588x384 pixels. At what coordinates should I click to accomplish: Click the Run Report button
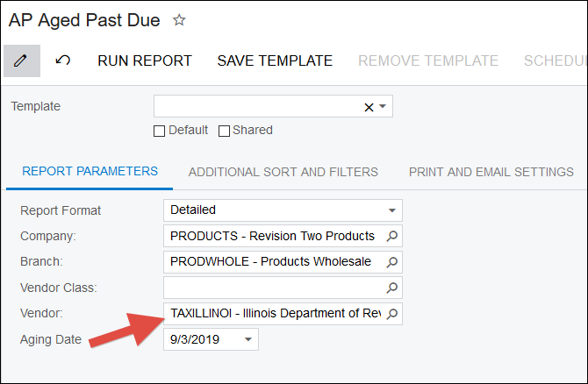[x=145, y=60]
